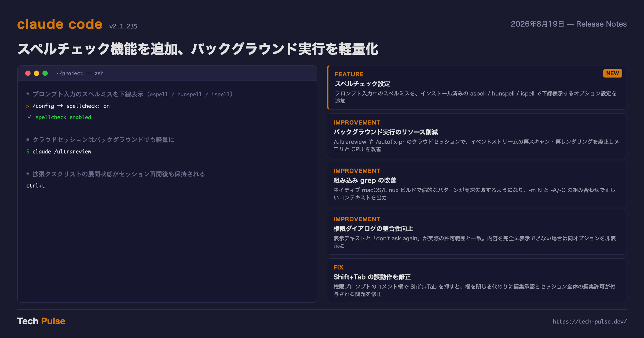This screenshot has width=644, height=338.
Task: Click the command 'claude /ultrareview'
Action: 62,152
